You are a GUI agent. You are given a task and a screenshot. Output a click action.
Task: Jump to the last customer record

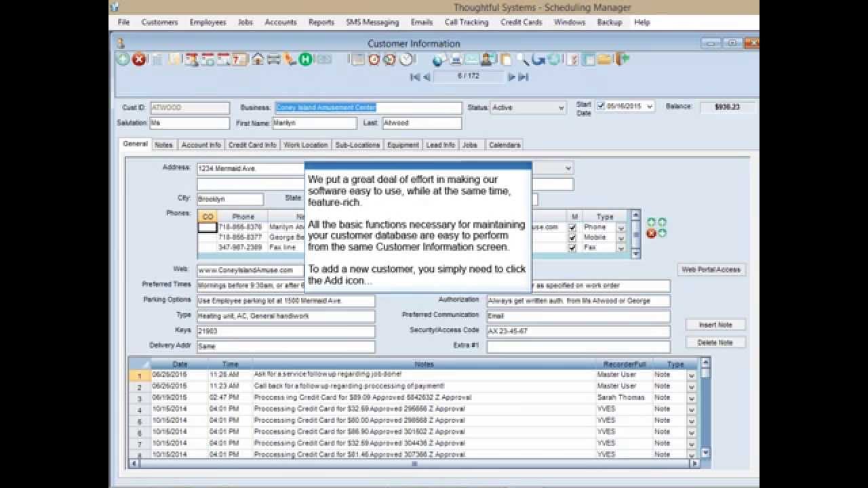(x=524, y=77)
